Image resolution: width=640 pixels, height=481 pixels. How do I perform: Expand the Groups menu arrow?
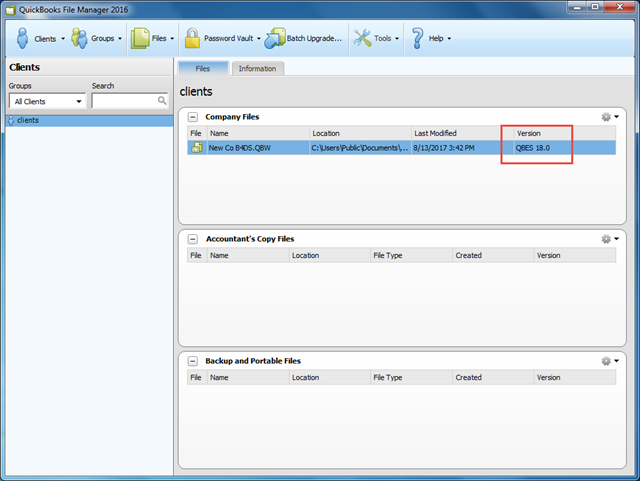point(120,39)
